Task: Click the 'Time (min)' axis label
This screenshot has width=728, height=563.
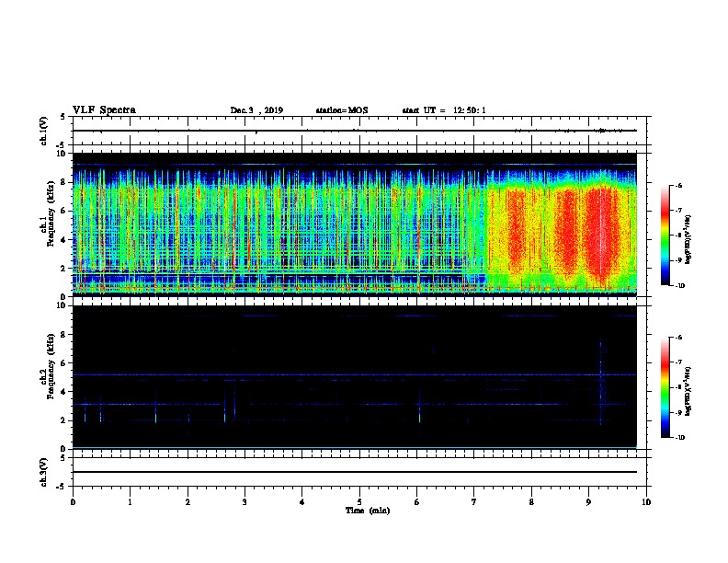Action: 368,511
